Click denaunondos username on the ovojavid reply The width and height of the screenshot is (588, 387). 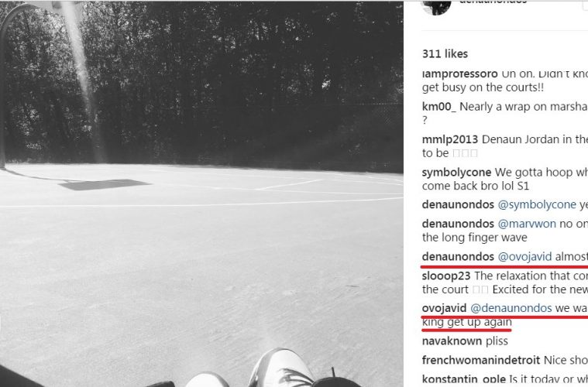tap(458, 257)
